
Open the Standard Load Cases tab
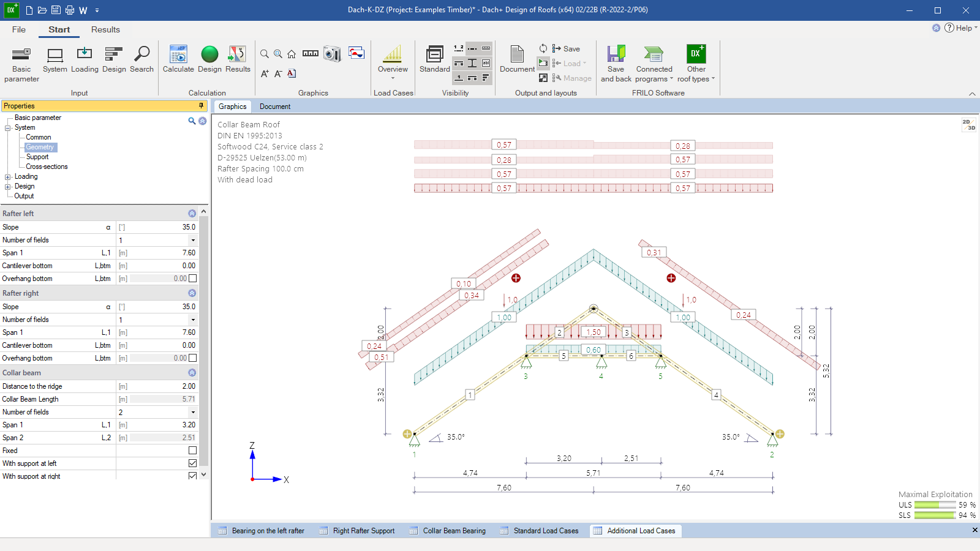[x=540, y=531]
